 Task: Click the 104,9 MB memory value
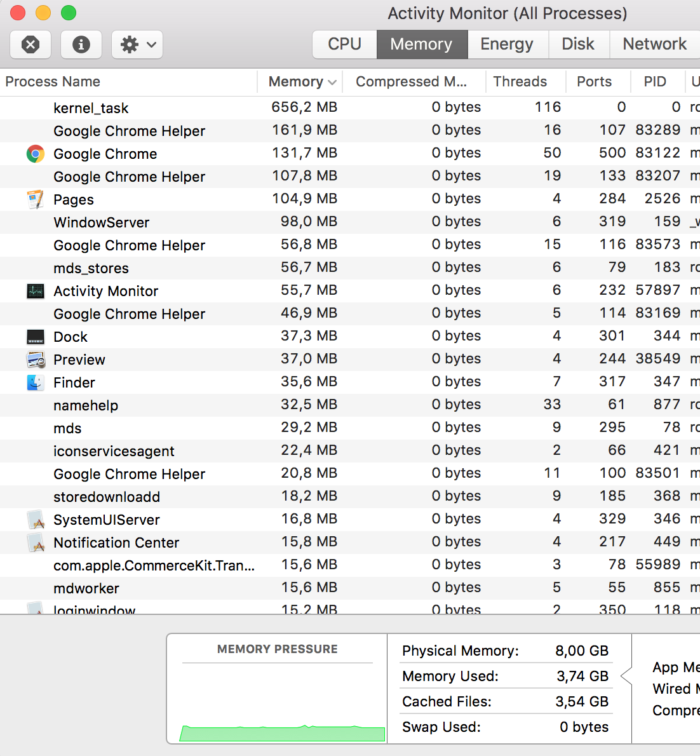point(304,199)
